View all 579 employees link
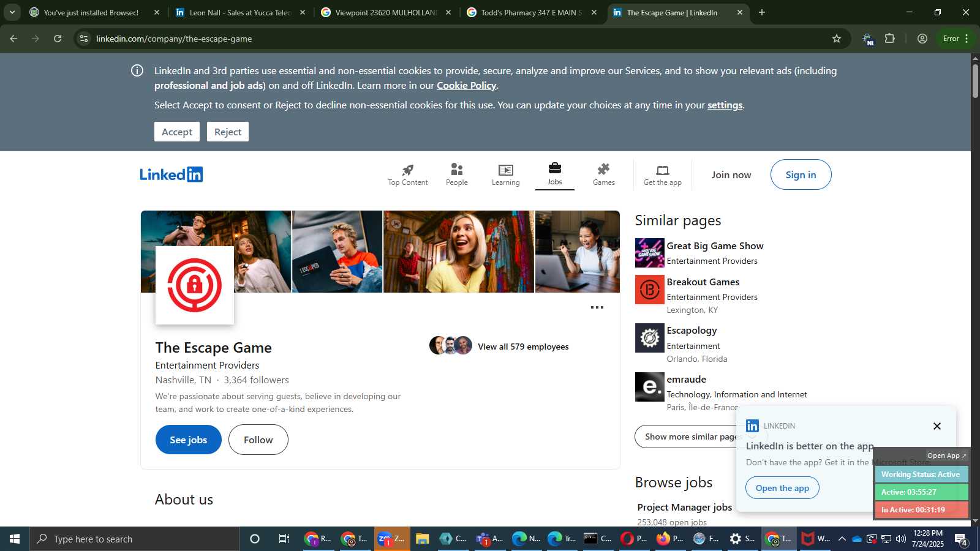 [523, 347]
